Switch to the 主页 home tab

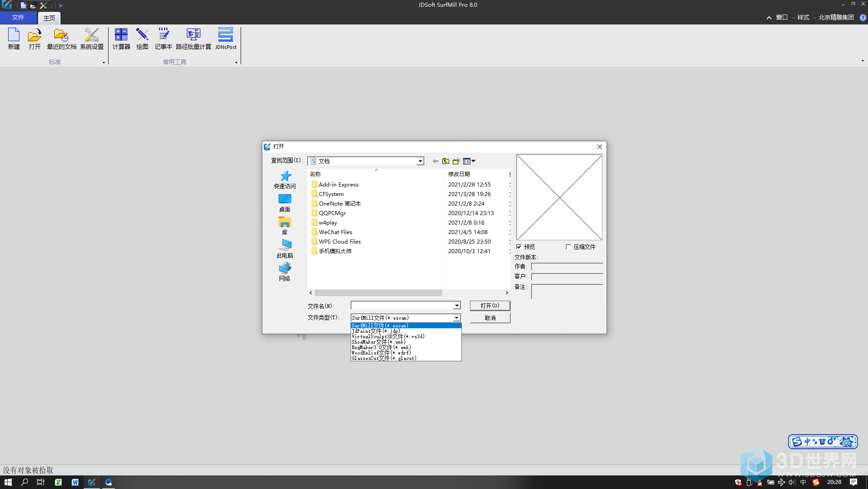[x=49, y=18]
